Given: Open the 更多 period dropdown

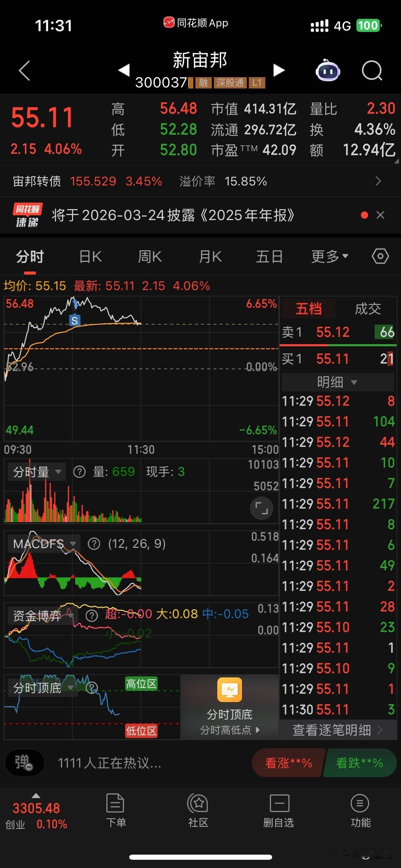Looking at the screenshot, I should 330,256.
